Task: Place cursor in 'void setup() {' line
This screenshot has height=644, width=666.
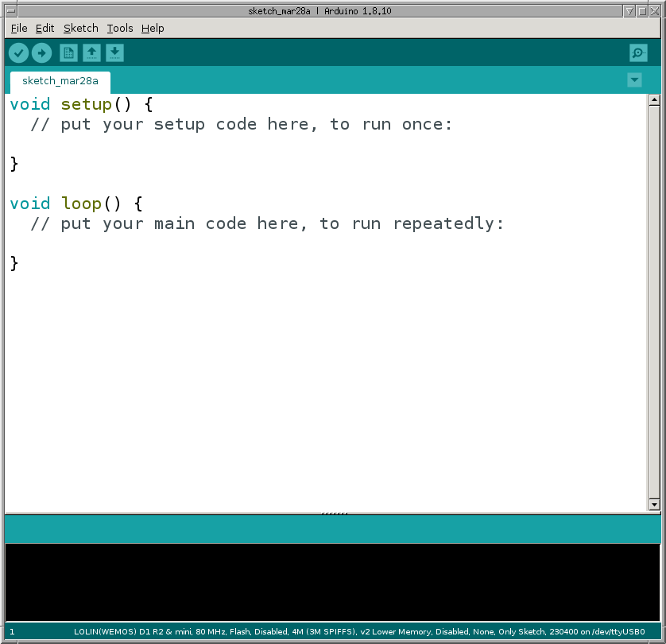Action: (x=81, y=104)
